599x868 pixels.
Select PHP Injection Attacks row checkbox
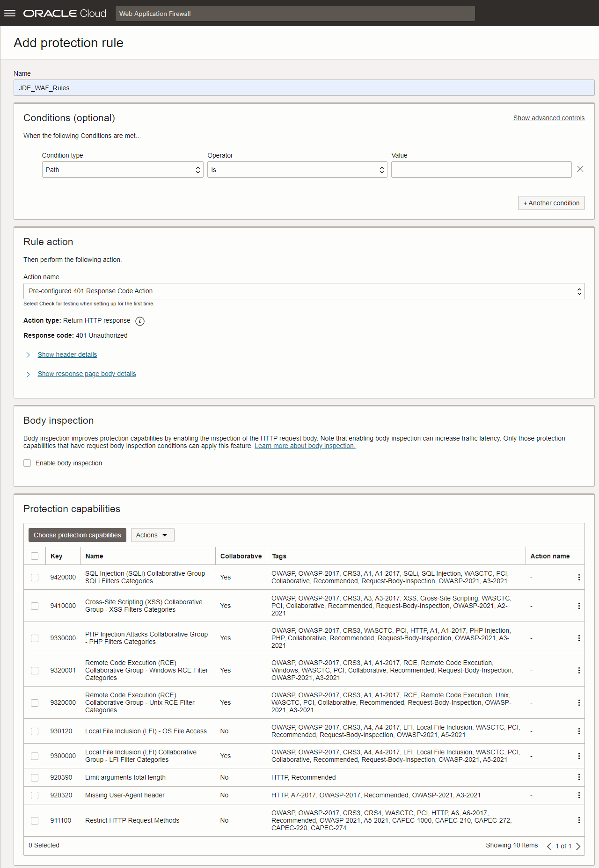35,638
